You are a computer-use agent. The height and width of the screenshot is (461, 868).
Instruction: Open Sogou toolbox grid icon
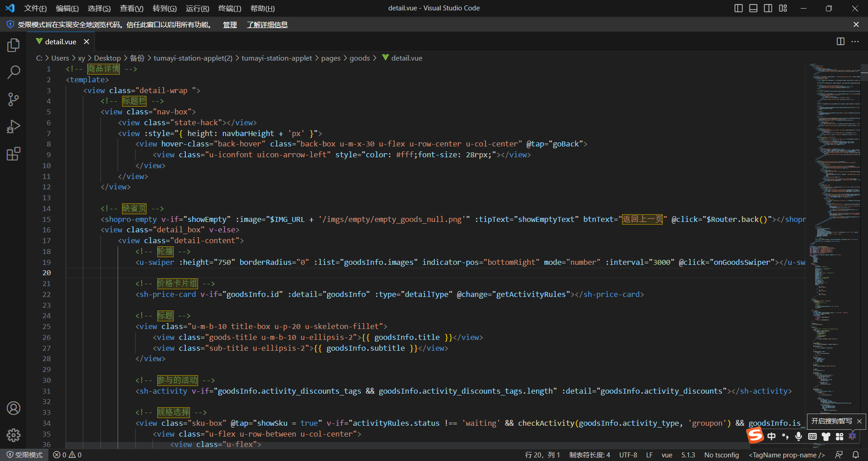point(840,436)
